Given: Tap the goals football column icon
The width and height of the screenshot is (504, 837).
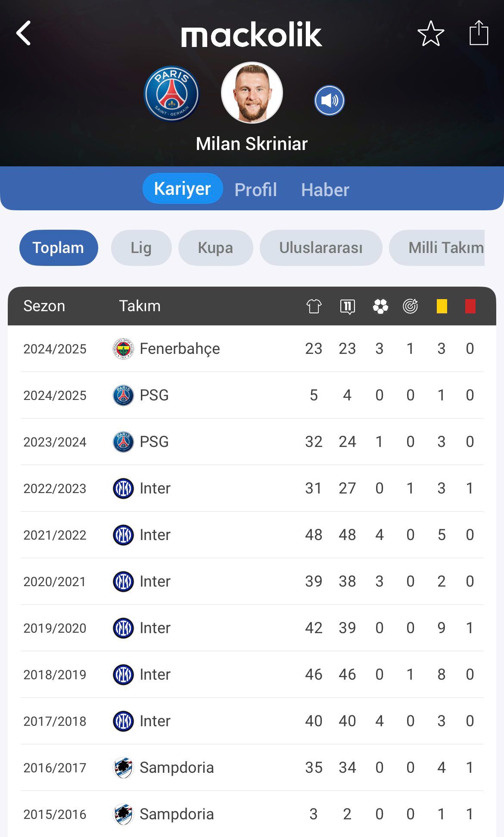Looking at the screenshot, I should (x=380, y=306).
